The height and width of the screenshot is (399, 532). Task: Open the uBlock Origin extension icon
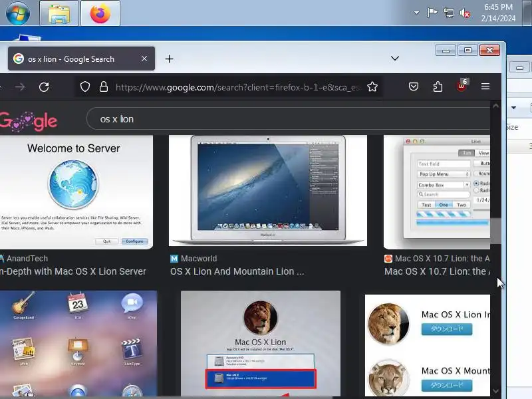pyautogui.click(x=462, y=86)
